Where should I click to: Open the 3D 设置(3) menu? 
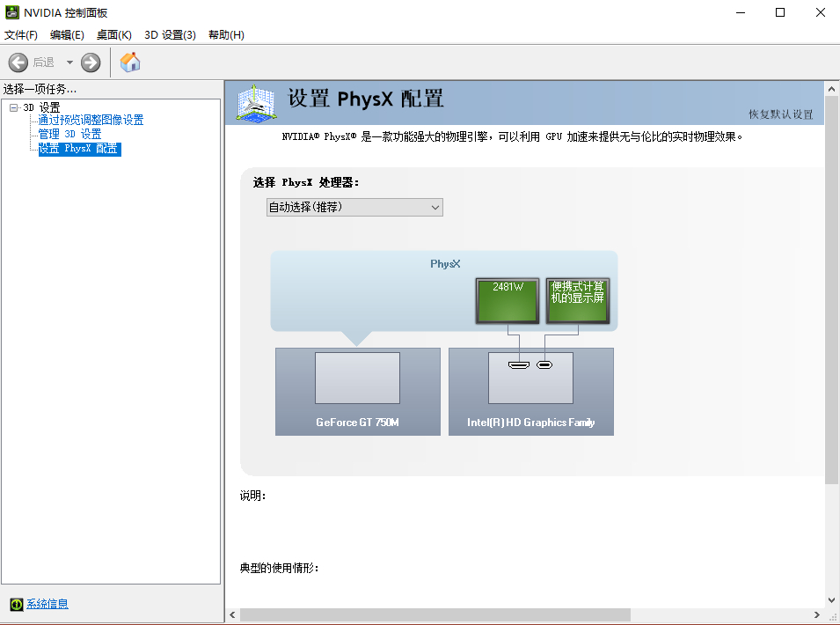[170, 35]
